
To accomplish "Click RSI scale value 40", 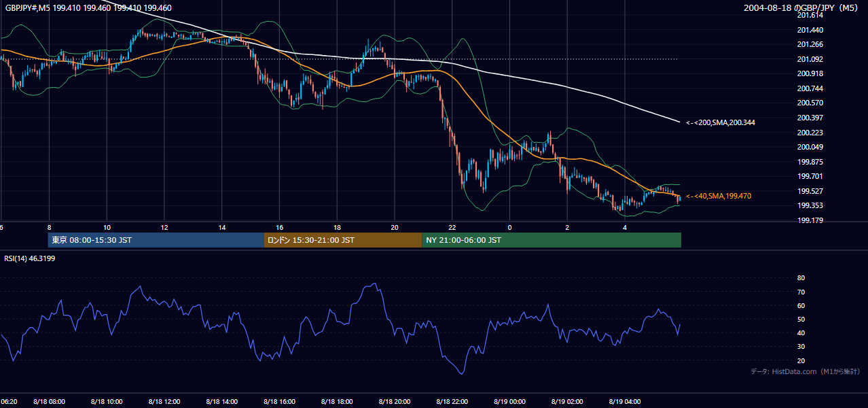I will click(x=801, y=333).
